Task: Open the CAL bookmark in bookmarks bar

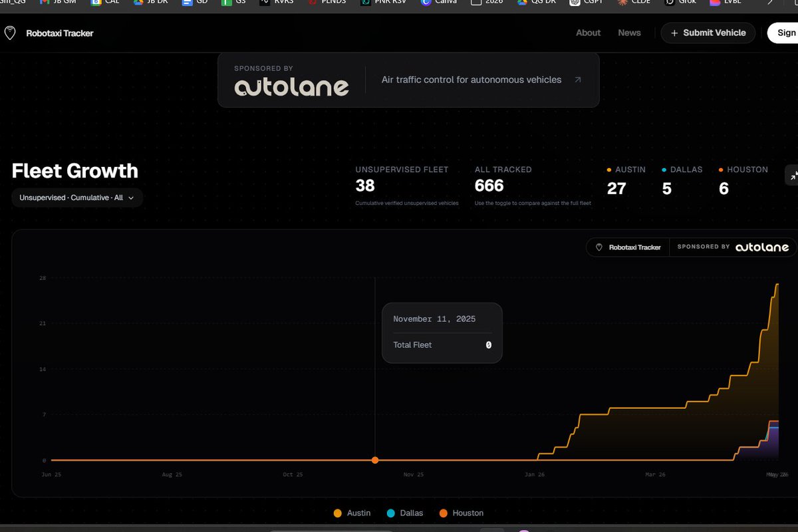Action: tap(105, 3)
